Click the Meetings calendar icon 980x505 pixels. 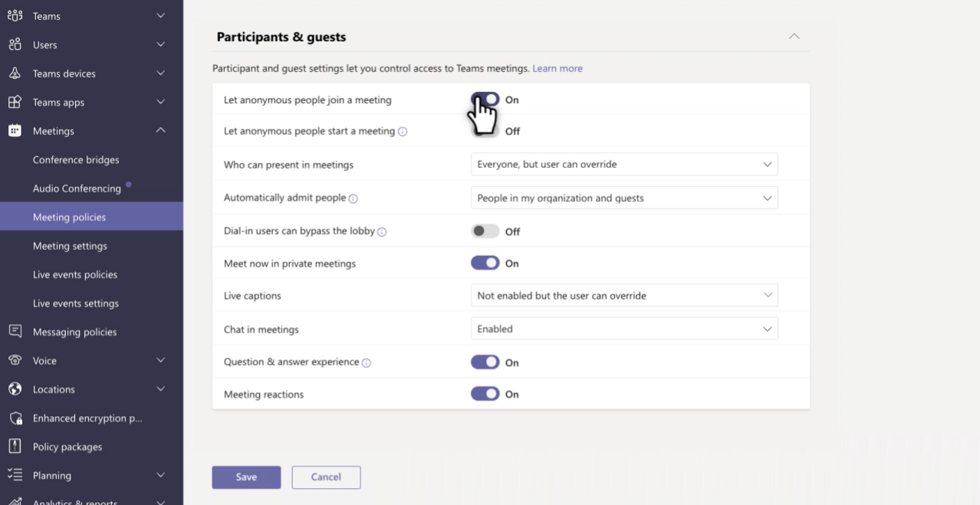(x=15, y=131)
